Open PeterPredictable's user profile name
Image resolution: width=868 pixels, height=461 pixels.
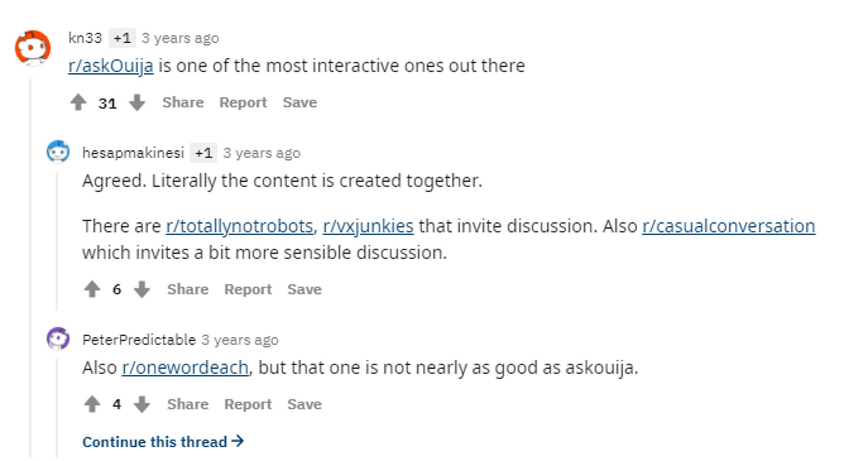pos(139,340)
